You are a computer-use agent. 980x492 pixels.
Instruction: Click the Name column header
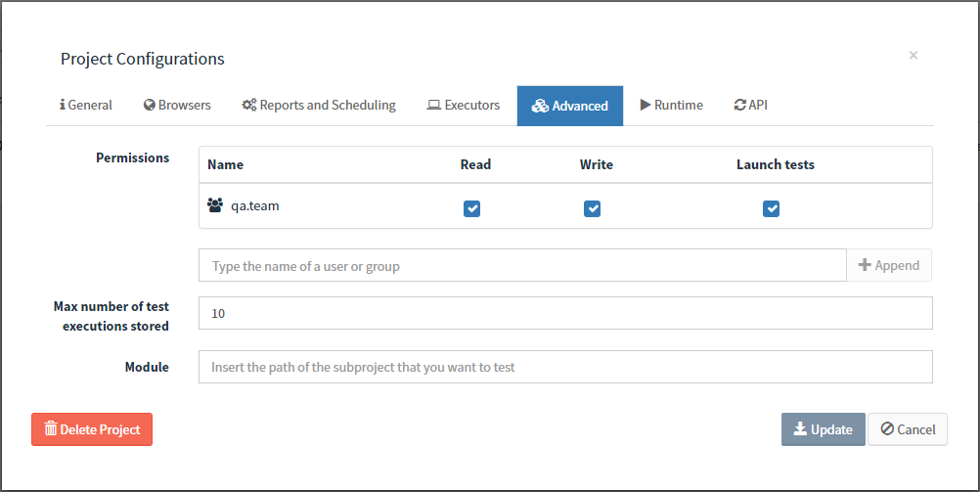[x=226, y=164]
